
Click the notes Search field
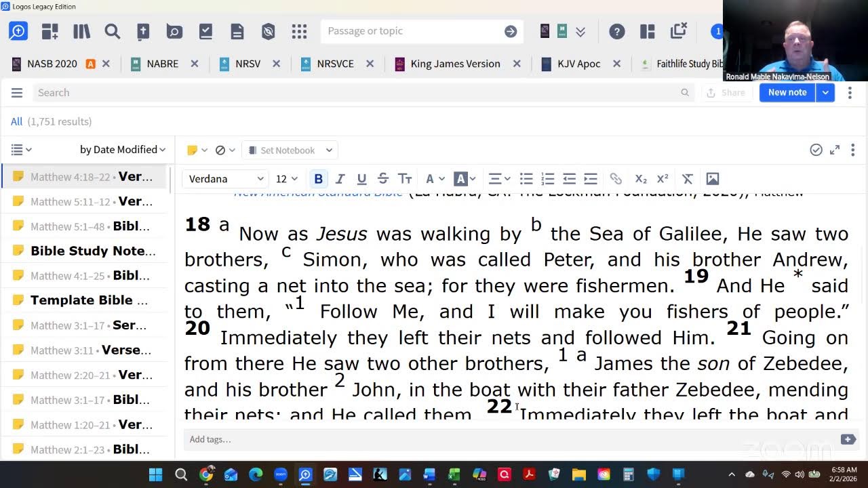[363, 93]
